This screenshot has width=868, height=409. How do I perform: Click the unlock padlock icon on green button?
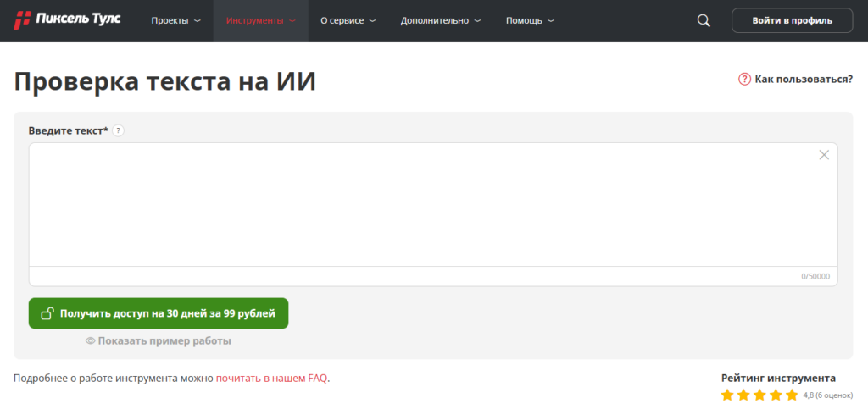pos(47,313)
